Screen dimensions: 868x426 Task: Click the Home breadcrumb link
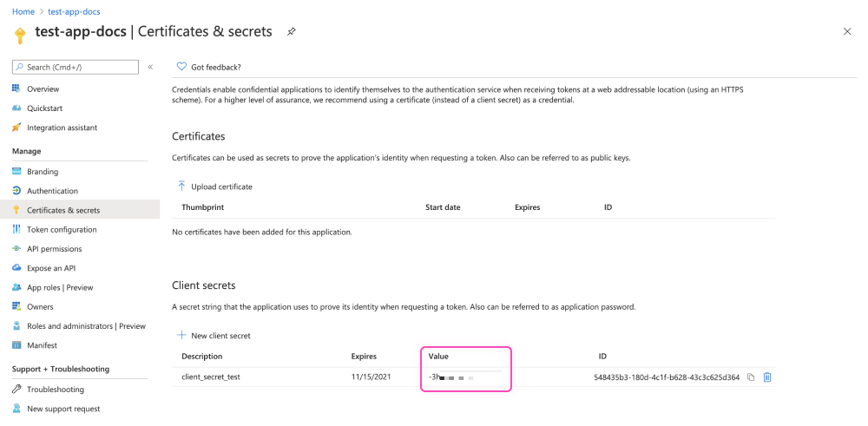(x=23, y=11)
